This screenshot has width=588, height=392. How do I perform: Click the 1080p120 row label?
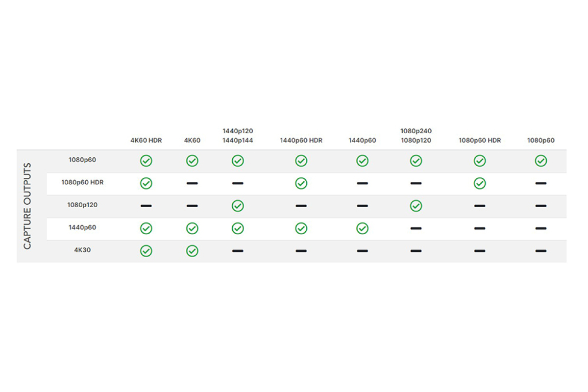point(82,205)
